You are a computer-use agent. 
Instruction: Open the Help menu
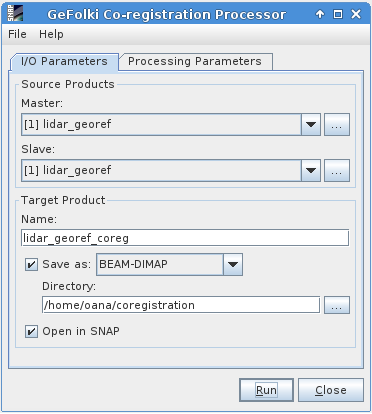pos(51,34)
